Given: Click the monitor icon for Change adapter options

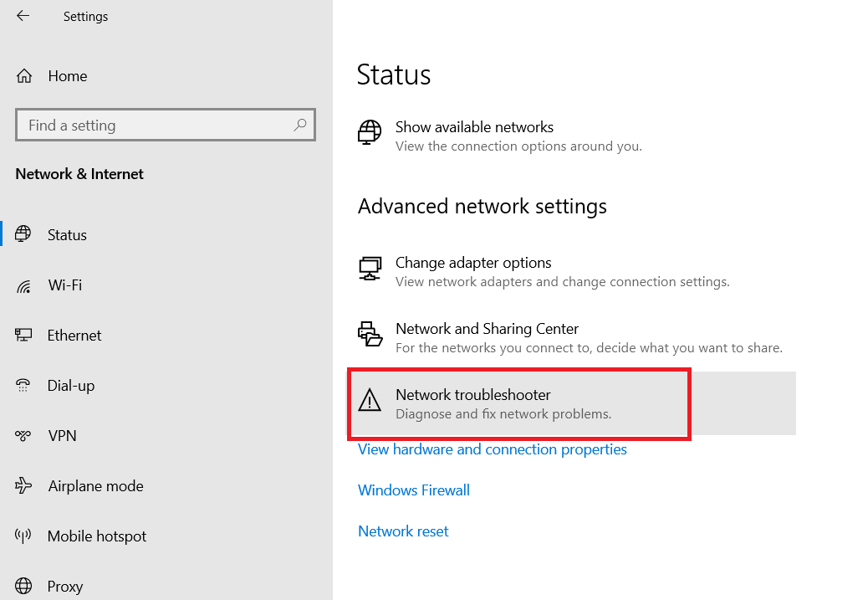Looking at the screenshot, I should (x=370, y=268).
